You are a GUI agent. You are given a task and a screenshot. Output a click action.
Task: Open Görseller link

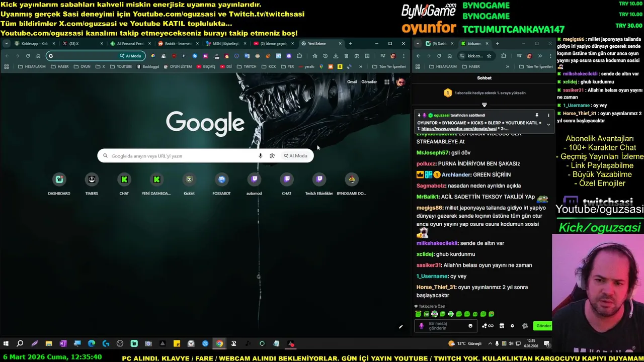tap(369, 82)
